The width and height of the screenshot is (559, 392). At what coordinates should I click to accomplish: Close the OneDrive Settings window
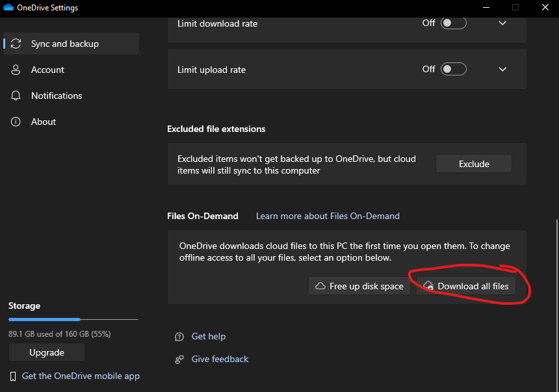pyautogui.click(x=545, y=8)
